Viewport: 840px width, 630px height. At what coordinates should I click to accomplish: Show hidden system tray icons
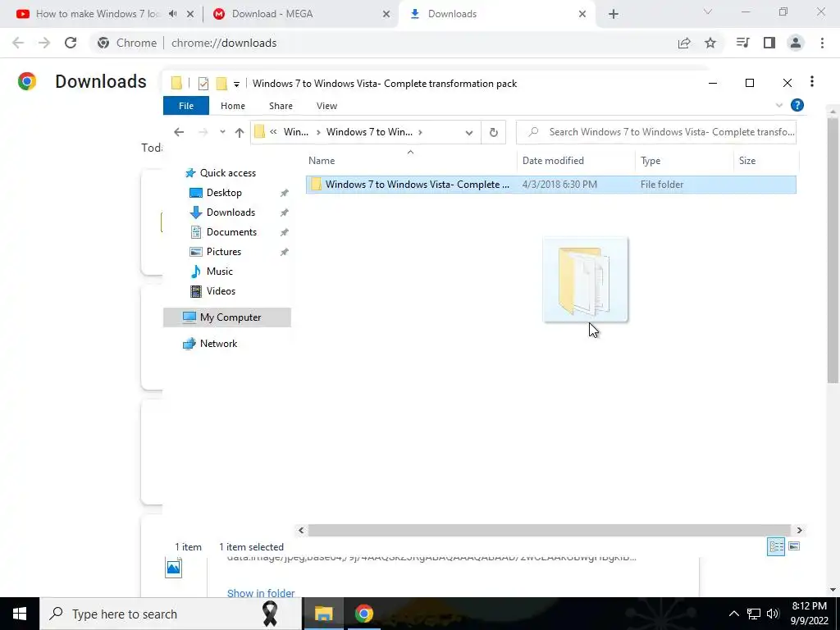tap(734, 614)
